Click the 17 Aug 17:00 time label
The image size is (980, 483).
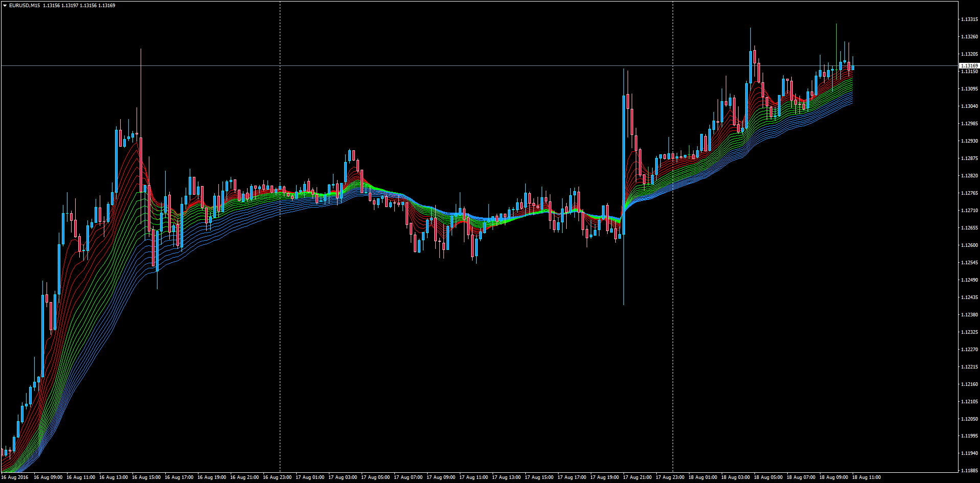tap(572, 477)
